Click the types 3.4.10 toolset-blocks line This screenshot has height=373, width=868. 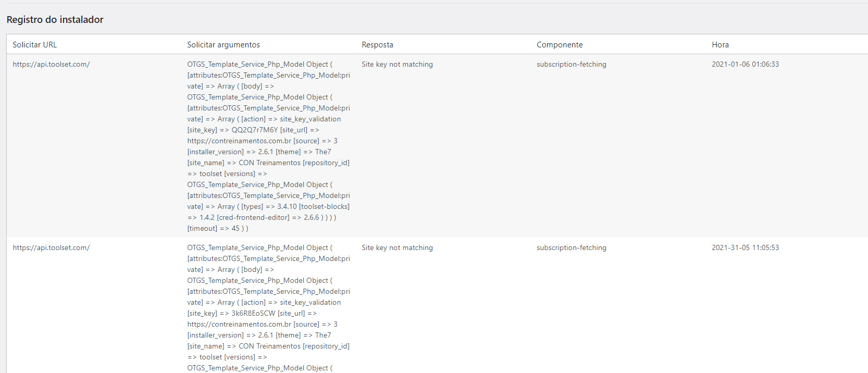(268, 207)
